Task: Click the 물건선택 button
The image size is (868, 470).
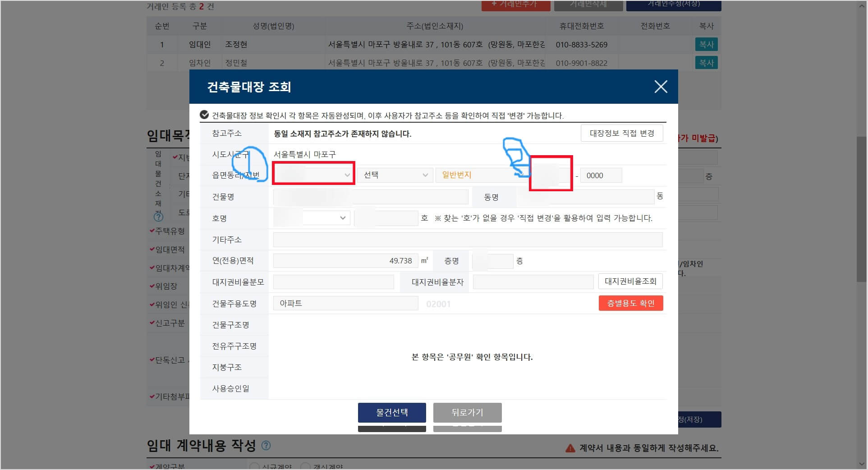Action: [392, 412]
